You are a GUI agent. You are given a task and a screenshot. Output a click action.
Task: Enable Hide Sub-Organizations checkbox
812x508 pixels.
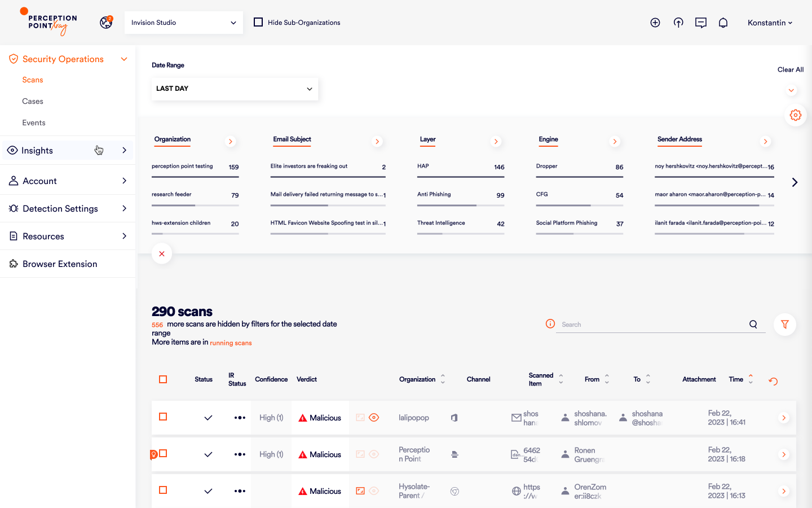258,23
